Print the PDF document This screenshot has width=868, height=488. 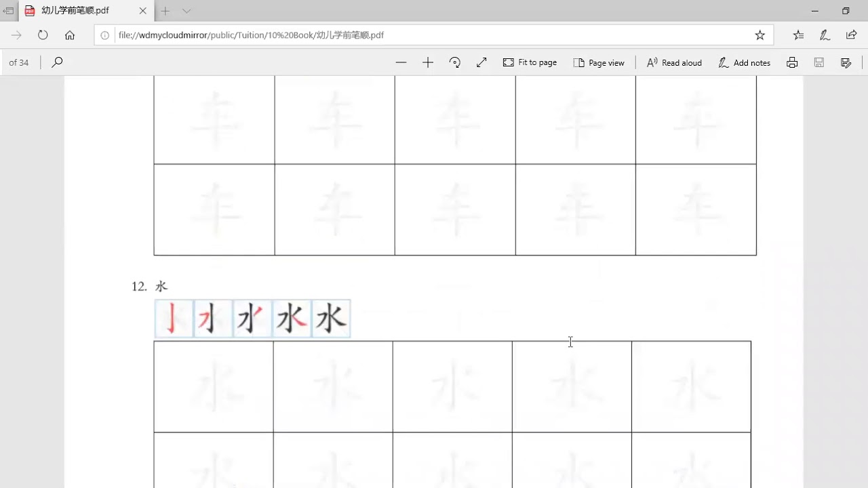(792, 62)
